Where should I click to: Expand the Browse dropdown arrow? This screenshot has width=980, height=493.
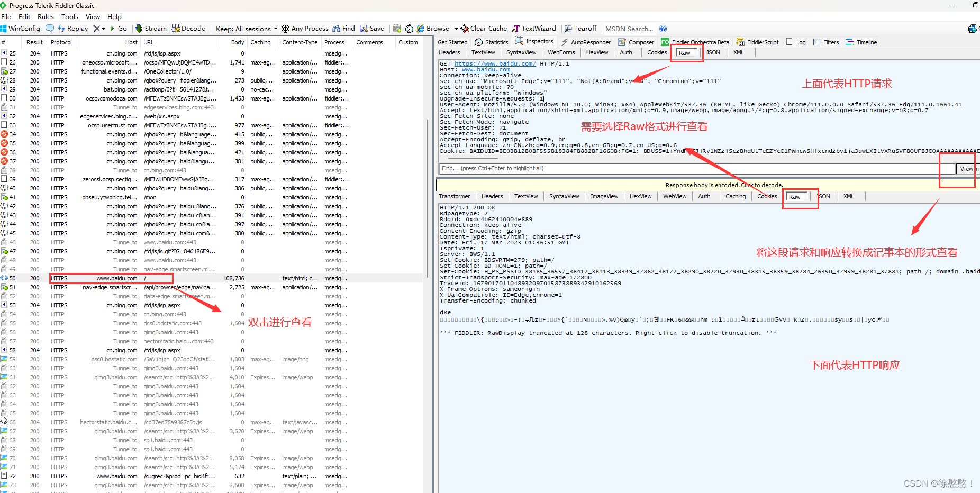point(456,29)
